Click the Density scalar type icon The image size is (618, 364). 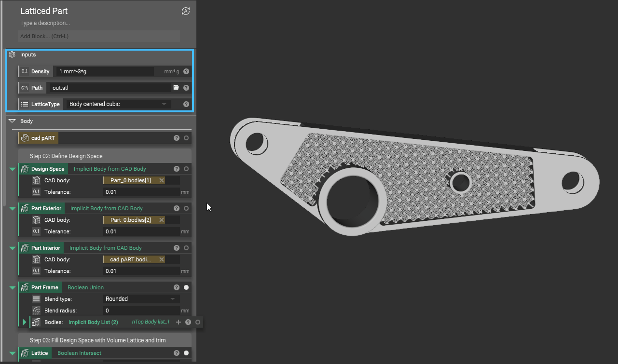pos(25,71)
